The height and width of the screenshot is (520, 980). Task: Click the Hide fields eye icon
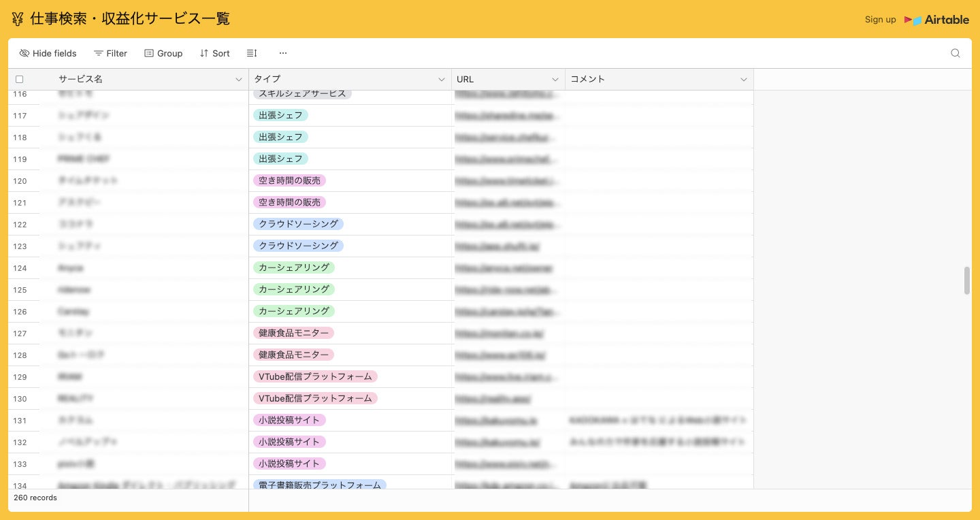click(24, 53)
